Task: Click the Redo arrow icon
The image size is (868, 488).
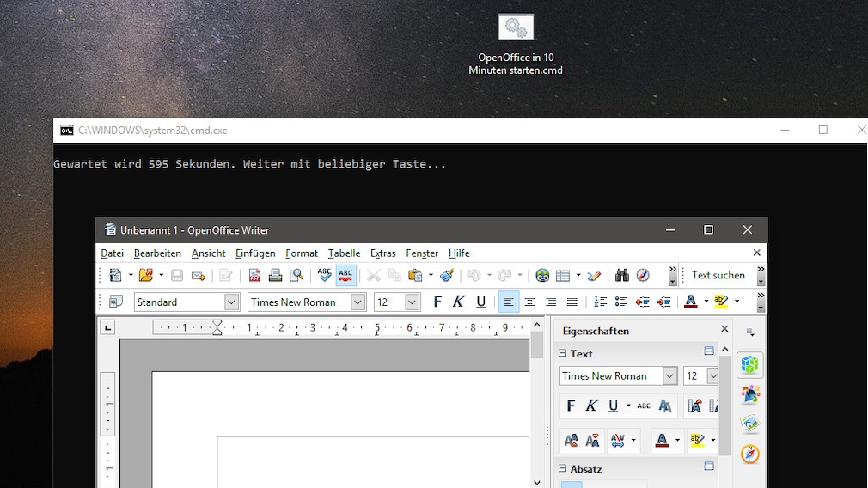Action: click(x=504, y=275)
